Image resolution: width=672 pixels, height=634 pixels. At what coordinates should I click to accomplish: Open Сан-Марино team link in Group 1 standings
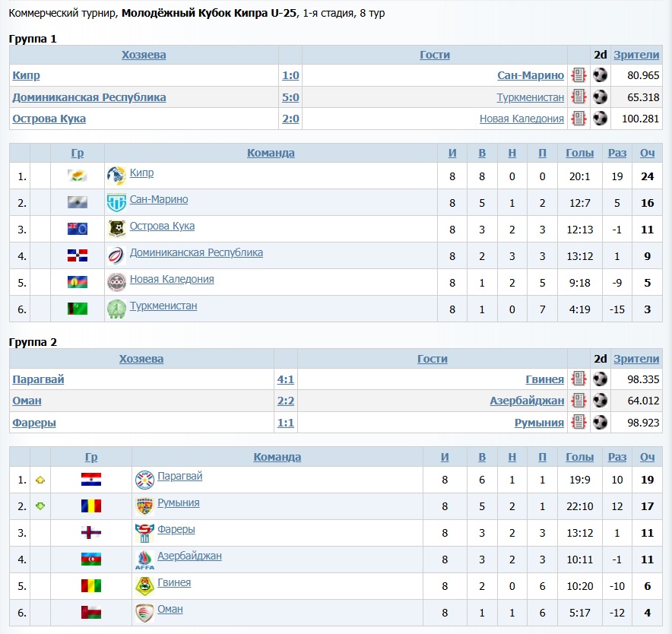coord(159,200)
